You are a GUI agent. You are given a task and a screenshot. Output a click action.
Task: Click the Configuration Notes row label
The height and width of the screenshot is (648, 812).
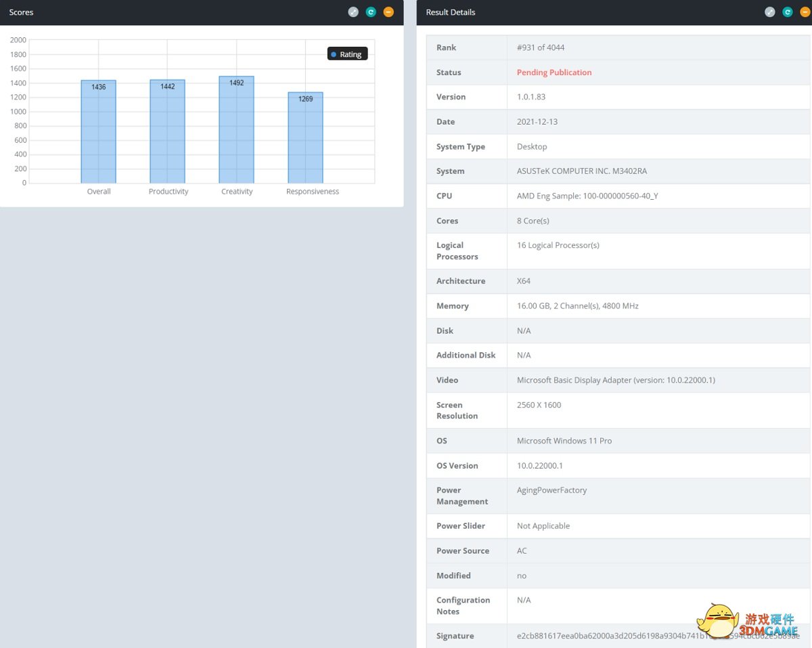point(464,605)
